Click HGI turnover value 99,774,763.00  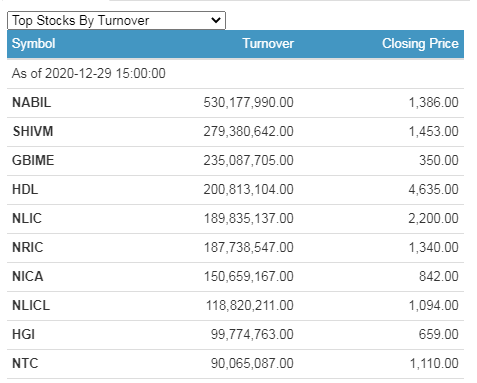coord(252,334)
